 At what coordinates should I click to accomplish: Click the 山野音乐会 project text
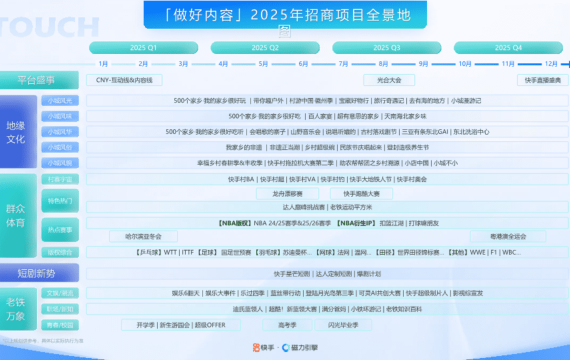306,132
